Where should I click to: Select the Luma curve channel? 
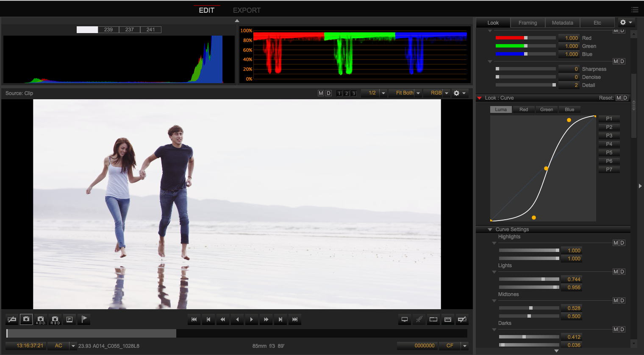(501, 109)
